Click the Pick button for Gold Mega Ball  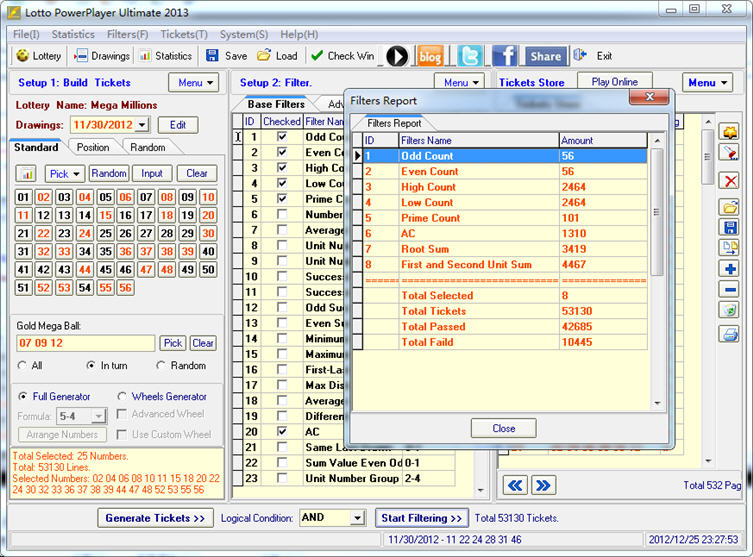pos(172,343)
